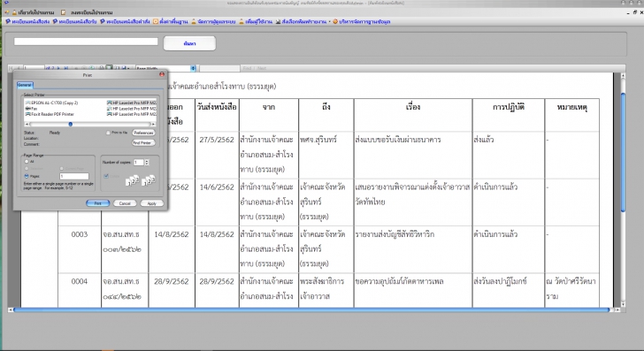
Task: Click the เรื่อง column header
Action: click(x=413, y=107)
